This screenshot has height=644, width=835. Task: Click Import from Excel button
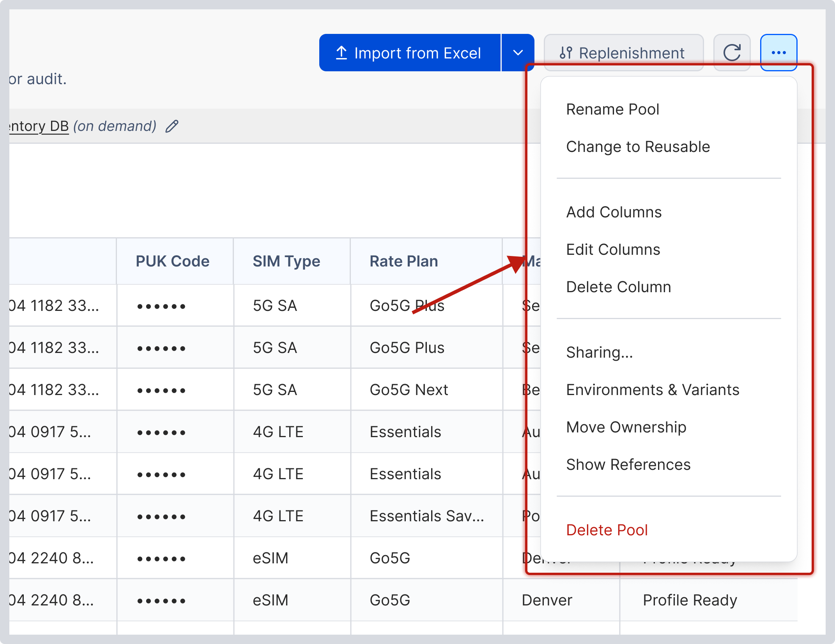(x=410, y=53)
